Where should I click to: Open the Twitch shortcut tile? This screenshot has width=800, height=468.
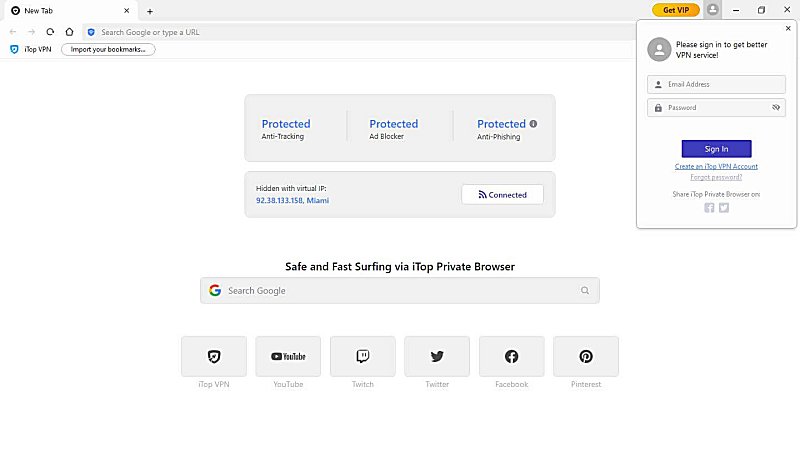(363, 357)
